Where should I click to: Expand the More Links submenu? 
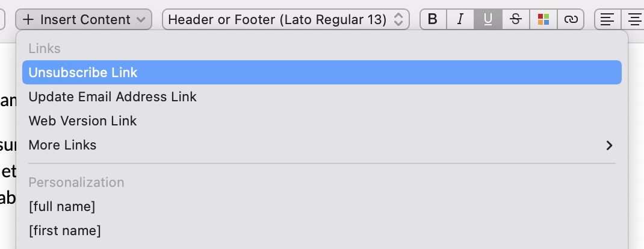322,145
